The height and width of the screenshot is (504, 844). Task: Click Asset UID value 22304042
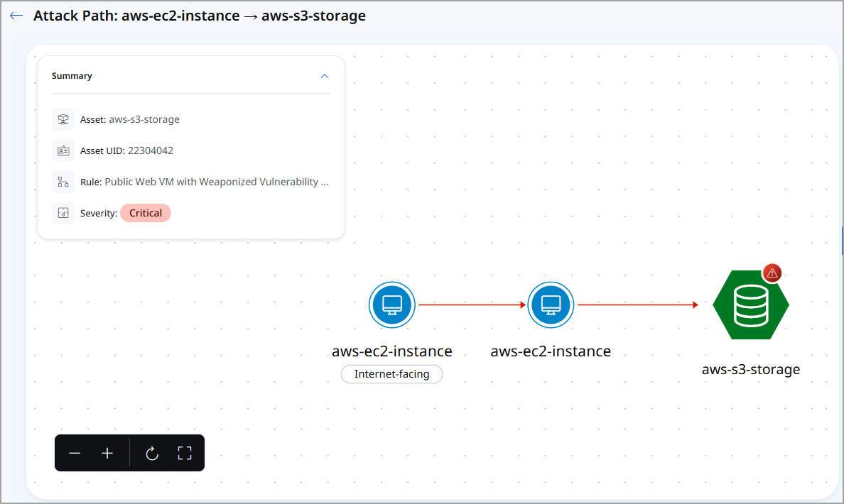(x=150, y=150)
